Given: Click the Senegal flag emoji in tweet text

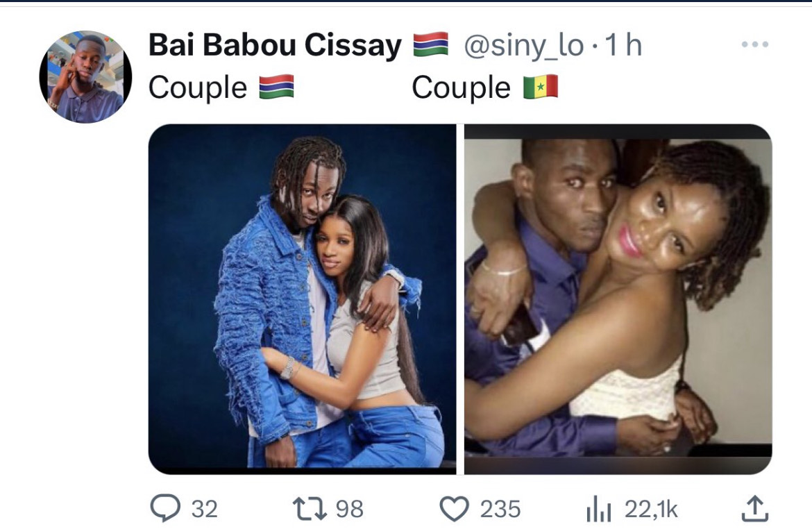Looking at the screenshot, I should click(x=541, y=87).
